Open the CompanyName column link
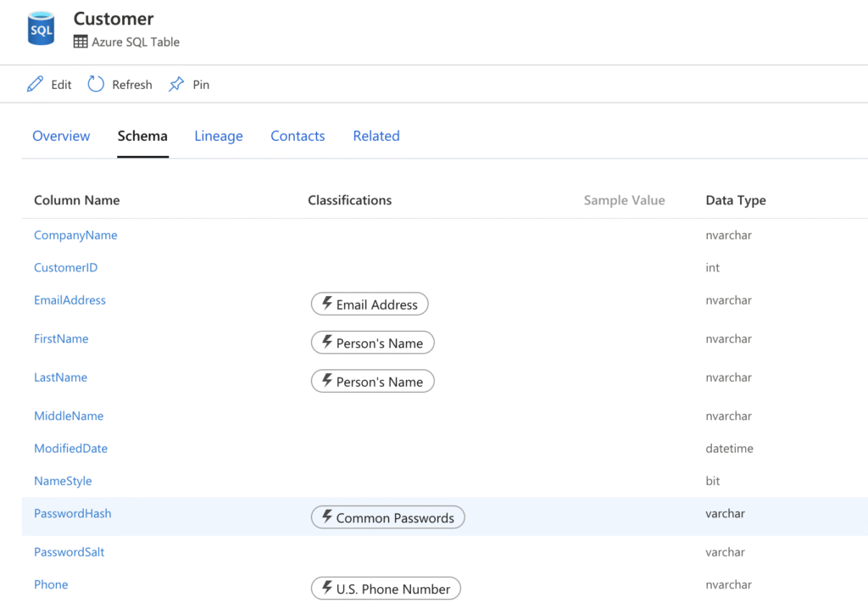The image size is (868, 609). pyautogui.click(x=75, y=236)
